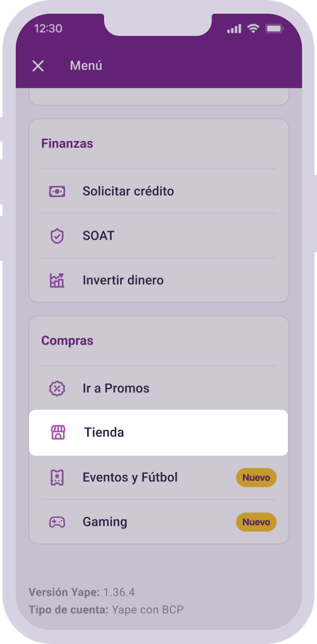Open the highlighted Tienda item
This screenshot has width=317, height=644.
158,433
